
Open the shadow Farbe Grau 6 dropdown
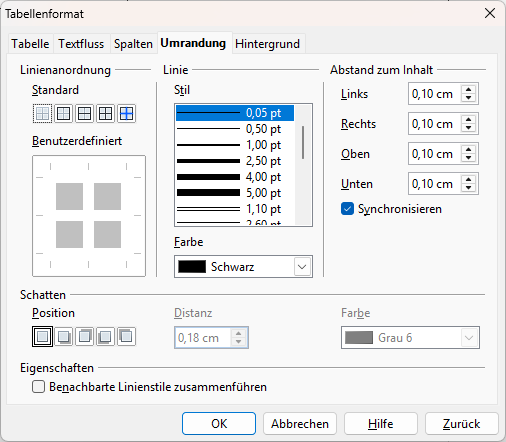pyautogui.click(x=410, y=338)
